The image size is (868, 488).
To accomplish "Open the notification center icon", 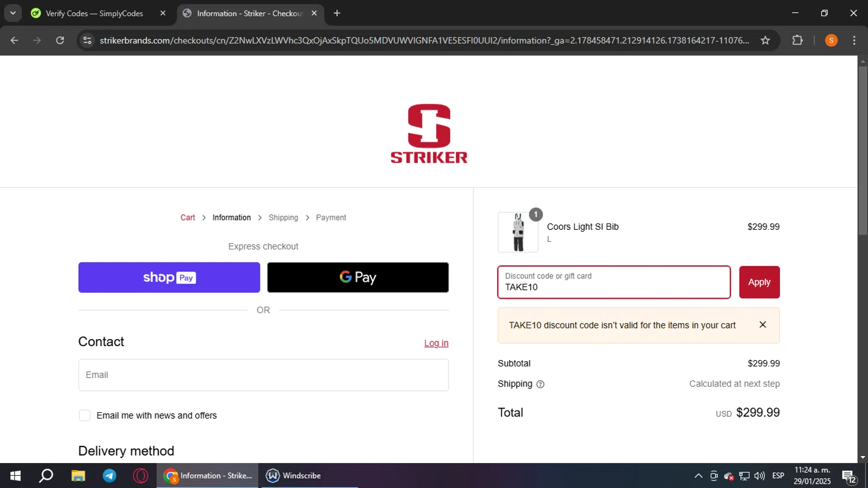I will coord(849,476).
